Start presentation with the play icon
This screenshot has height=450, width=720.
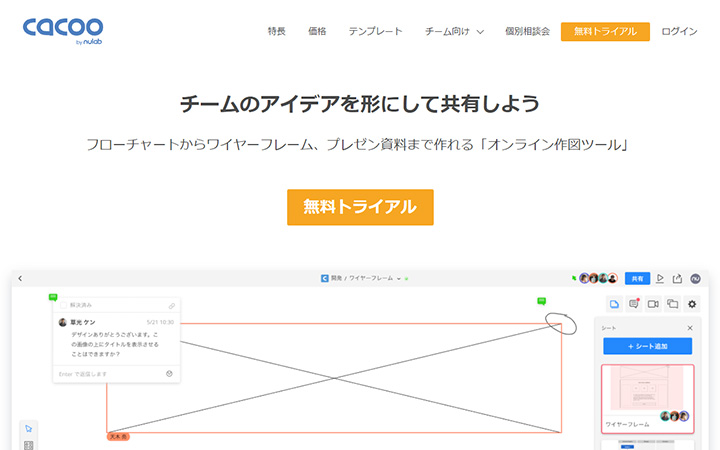pos(660,278)
